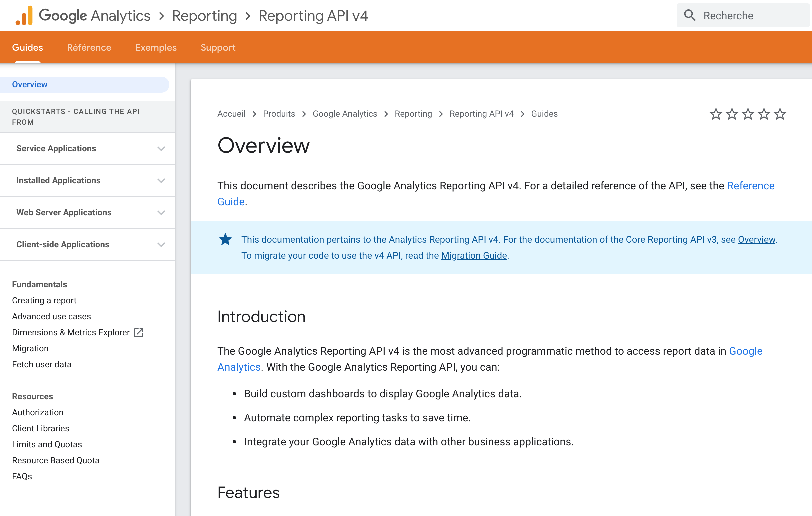Click the Installed Applications label

click(x=58, y=181)
